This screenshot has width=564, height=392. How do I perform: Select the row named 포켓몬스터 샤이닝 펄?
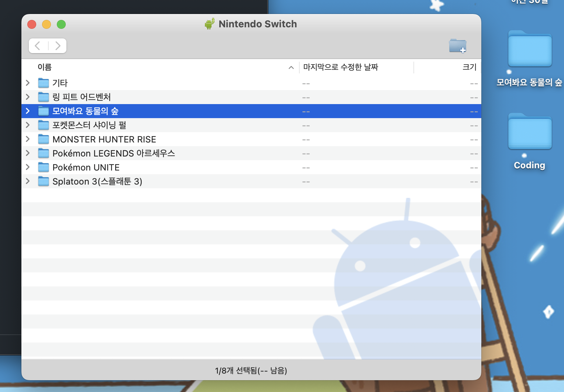click(251, 125)
